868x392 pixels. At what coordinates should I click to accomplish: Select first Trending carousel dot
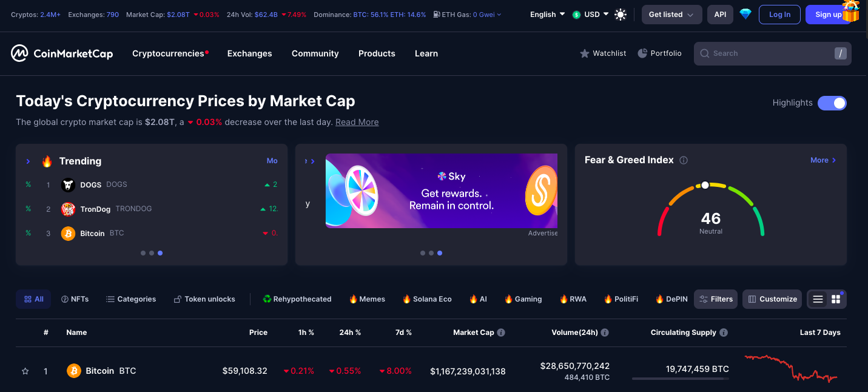tap(143, 253)
